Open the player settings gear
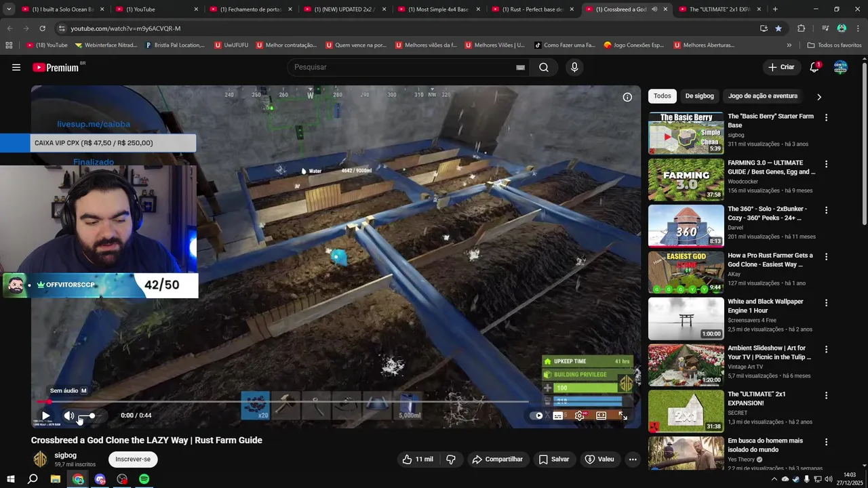The width and height of the screenshot is (868, 488). pos(579,415)
